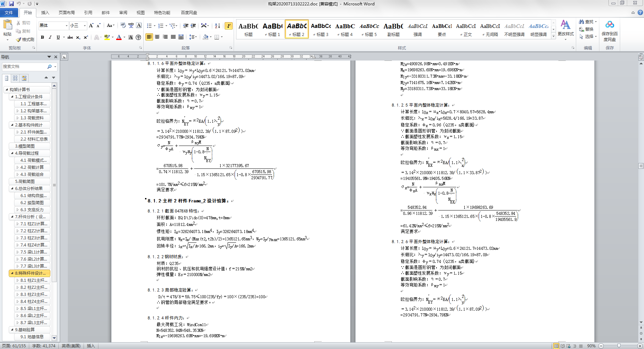Jump to 9.1 地基信息 in navigation
The width and height of the screenshot is (644, 349).
(x=32, y=337)
